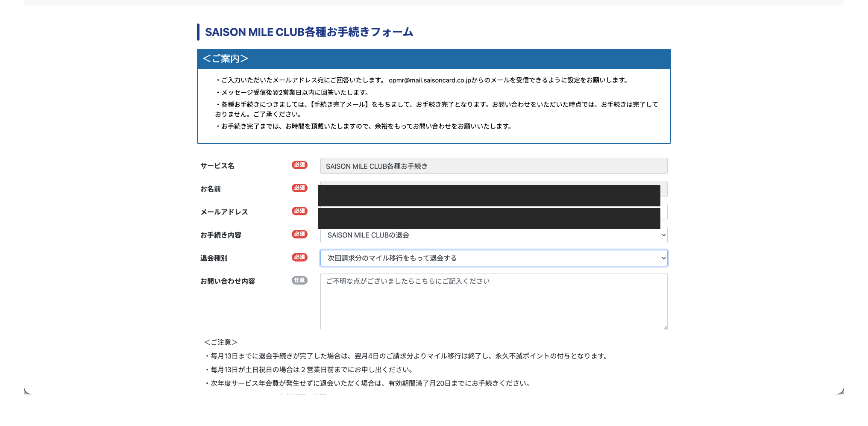
Task: Click the メッセージ受信後翌2営業日以内 notice line
Action: [x=293, y=93]
